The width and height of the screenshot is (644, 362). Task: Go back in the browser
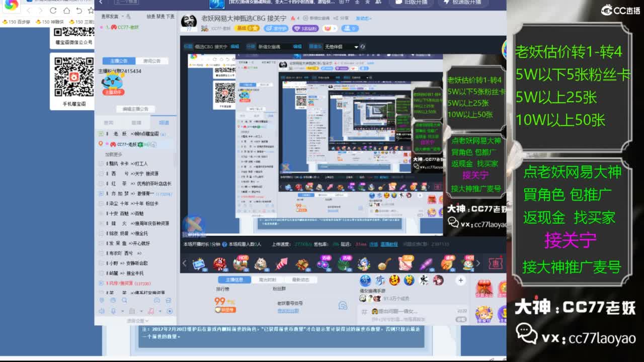29,11
